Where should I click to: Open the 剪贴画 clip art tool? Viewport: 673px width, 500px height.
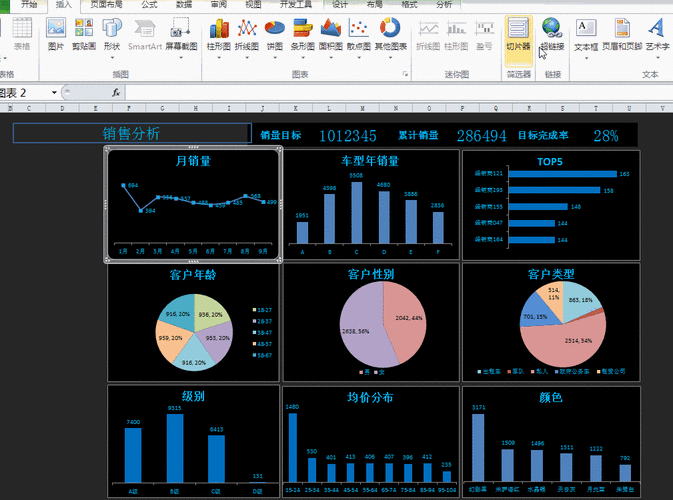tap(84, 35)
